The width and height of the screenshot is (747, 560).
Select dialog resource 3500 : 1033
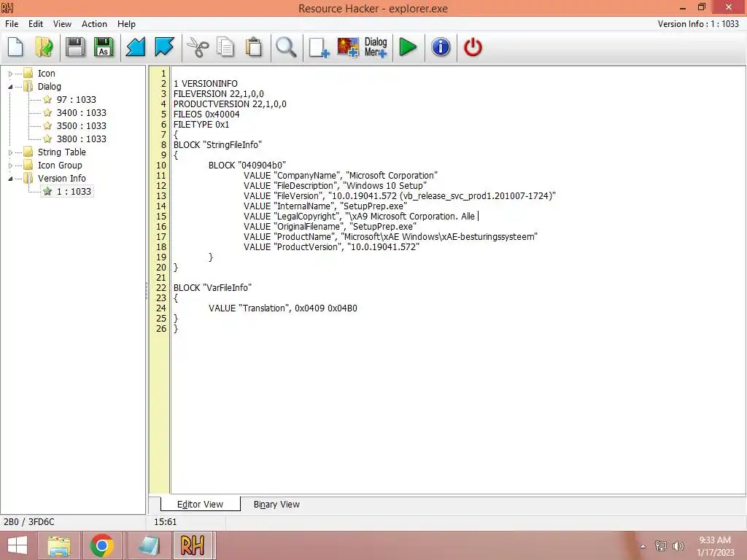(x=82, y=125)
